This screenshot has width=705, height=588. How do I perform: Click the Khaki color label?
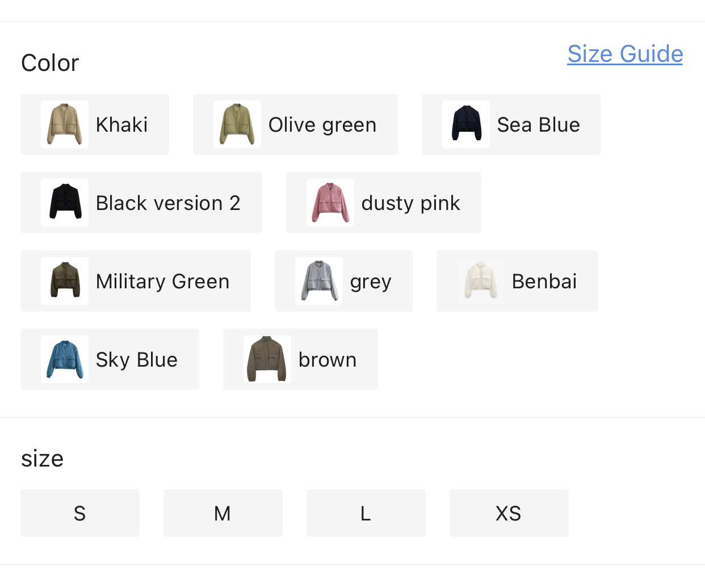coord(121,125)
